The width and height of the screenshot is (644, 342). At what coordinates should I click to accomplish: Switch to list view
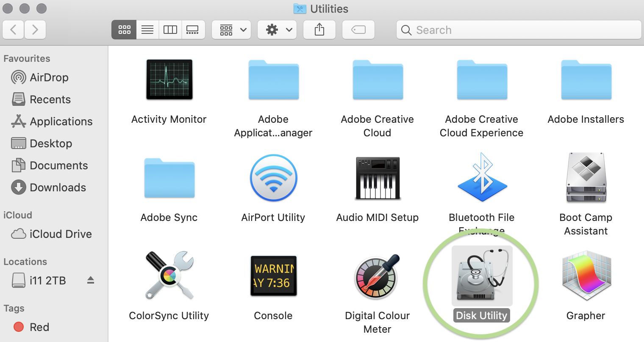click(147, 30)
